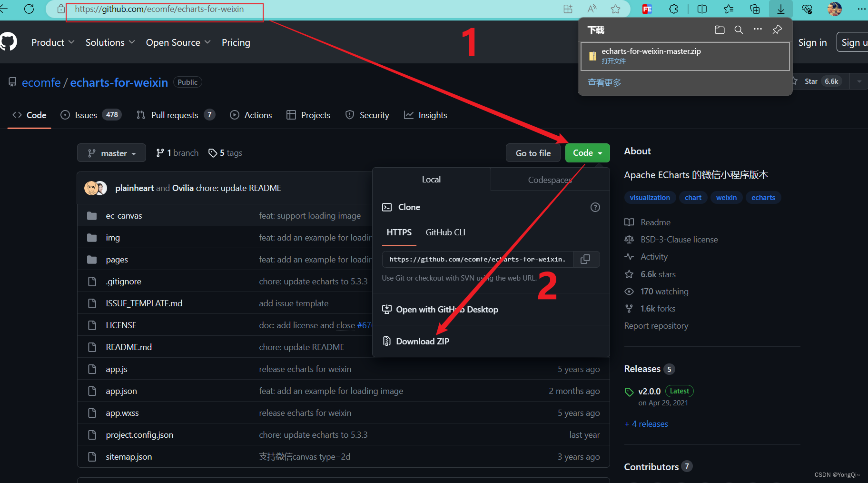Expand the Star list dropdown arrow
This screenshot has width=868, height=483.
click(x=859, y=81)
